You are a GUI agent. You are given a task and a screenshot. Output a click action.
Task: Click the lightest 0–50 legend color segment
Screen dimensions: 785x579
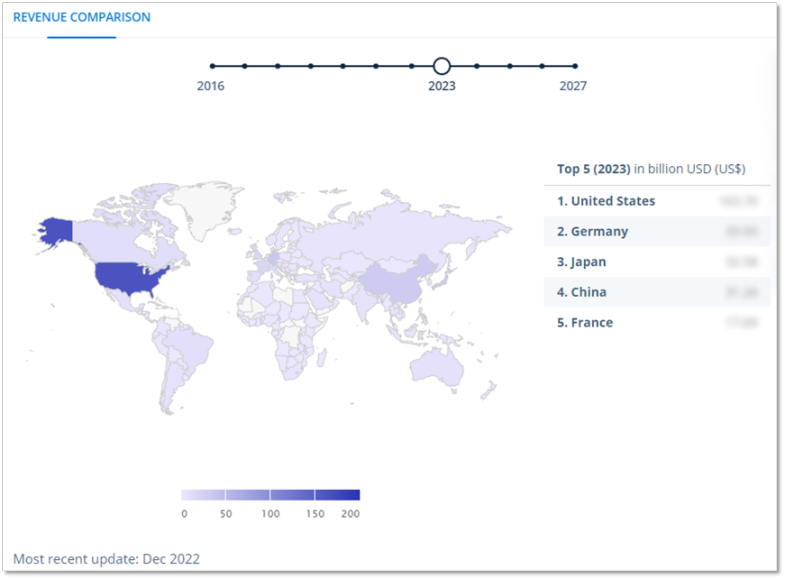tap(203, 495)
